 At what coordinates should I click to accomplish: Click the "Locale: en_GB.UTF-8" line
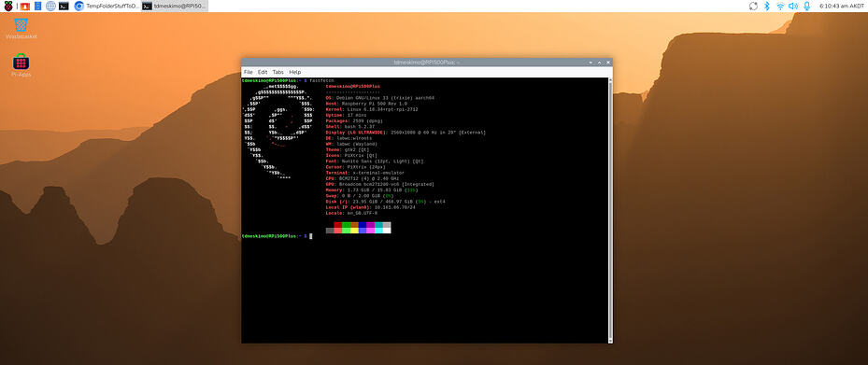[351, 213]
